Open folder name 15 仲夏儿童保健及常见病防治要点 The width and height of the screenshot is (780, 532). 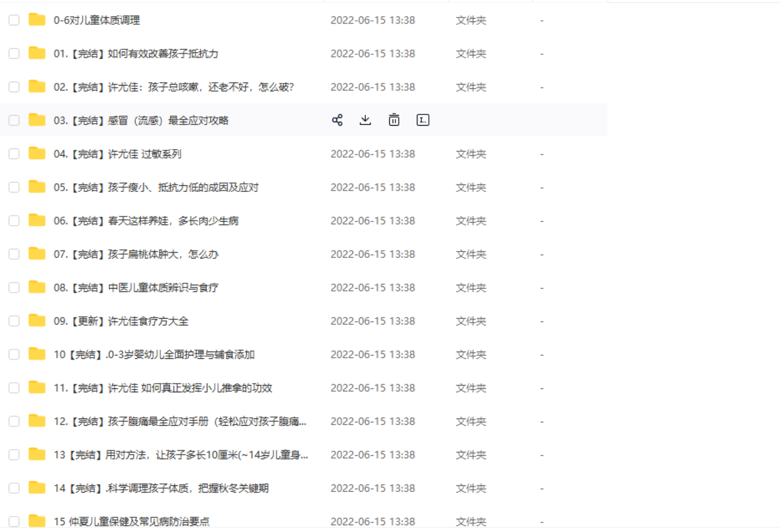[x=131, y=521]
